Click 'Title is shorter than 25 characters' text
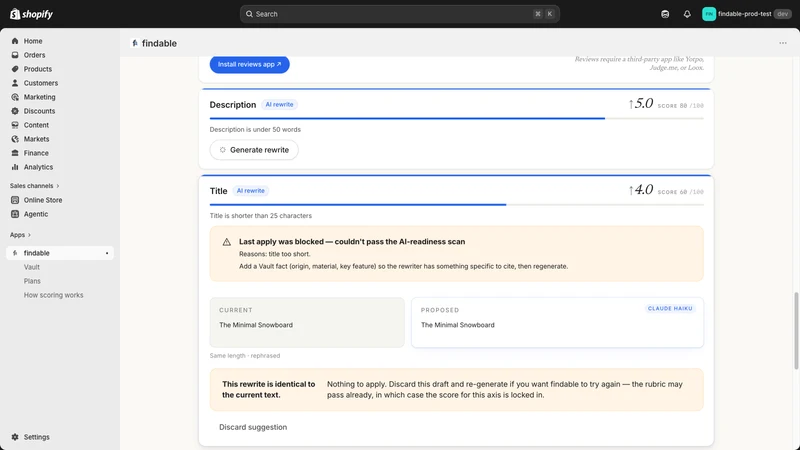 pos(261,216)
